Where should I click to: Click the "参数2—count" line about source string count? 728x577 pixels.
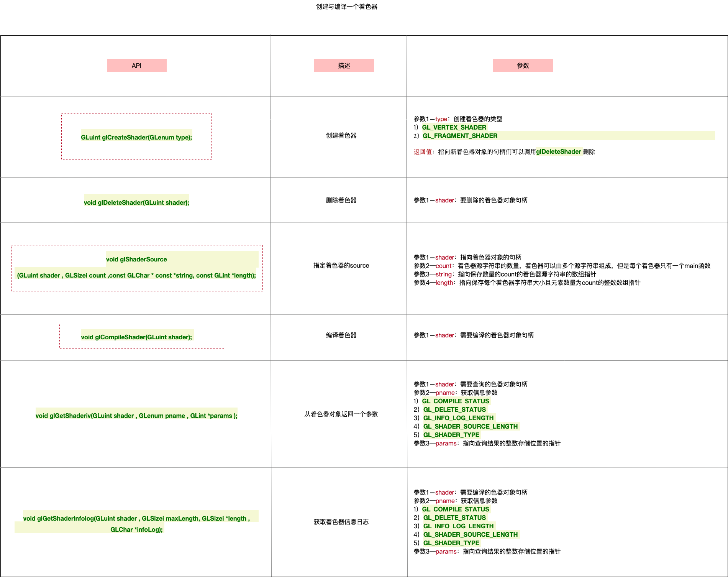[x=562, y=266]
